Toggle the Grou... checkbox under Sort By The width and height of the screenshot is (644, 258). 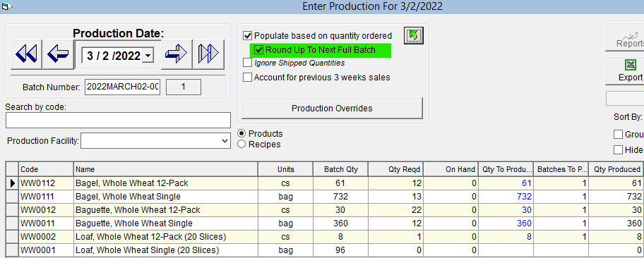pos(618,135)
